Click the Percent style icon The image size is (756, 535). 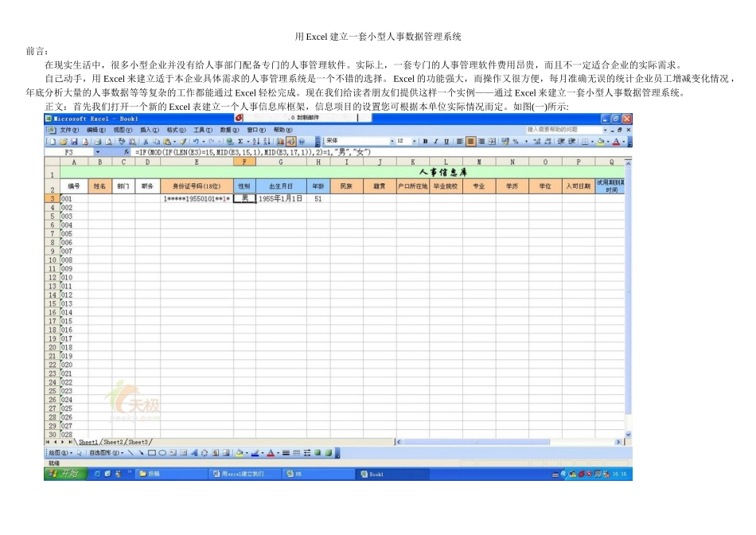point(516,142)
